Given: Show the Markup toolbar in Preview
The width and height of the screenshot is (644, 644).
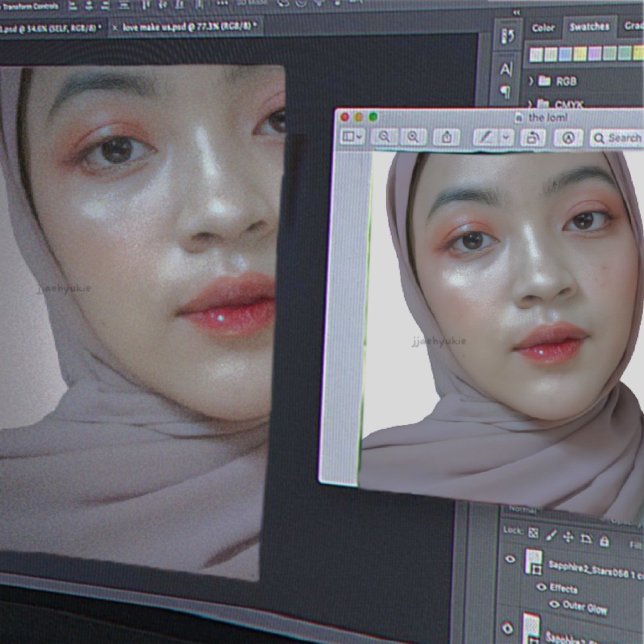Looking at the screenshot, I should coord(569,138).
